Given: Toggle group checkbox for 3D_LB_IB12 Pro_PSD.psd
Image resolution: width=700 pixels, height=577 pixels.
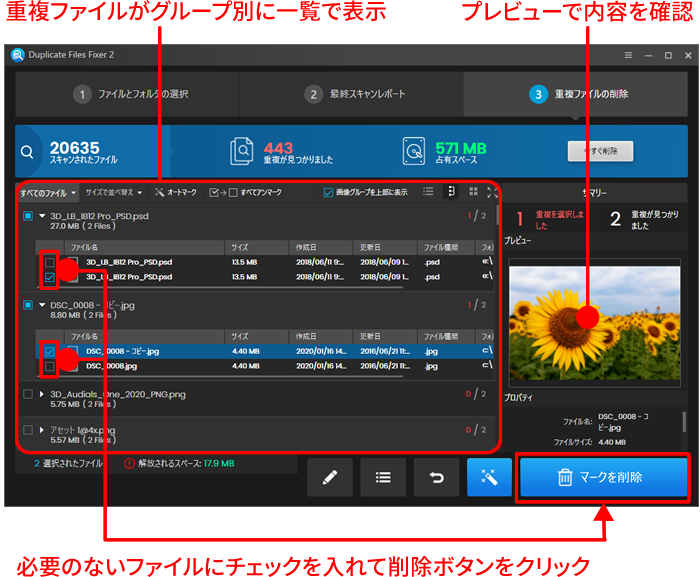Looking at the screenshot, I should point(28,216).
